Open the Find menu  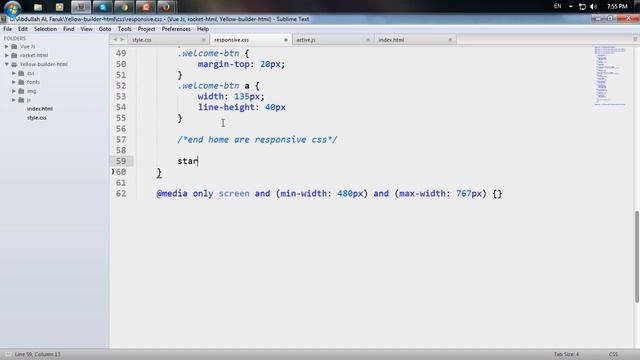[x=69, y=29]
